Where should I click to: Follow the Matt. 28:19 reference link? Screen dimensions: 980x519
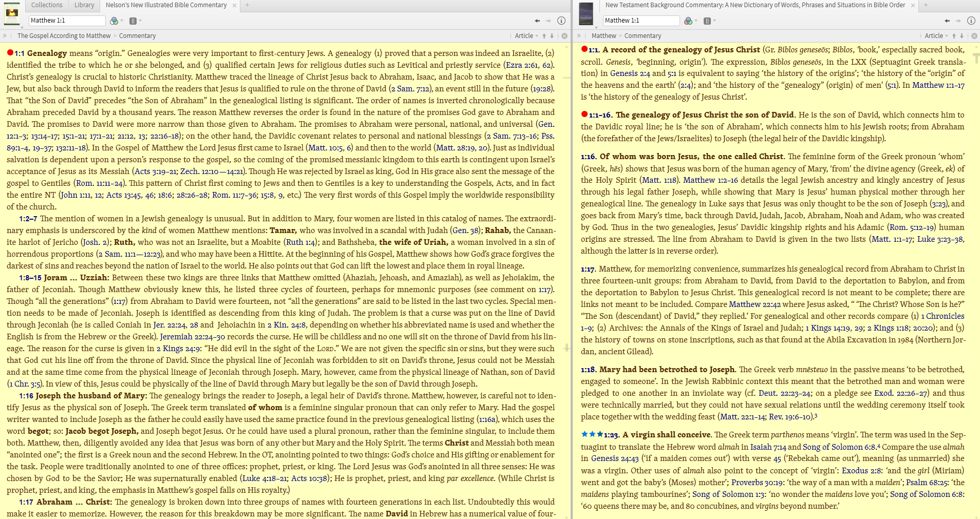click(456, 148)
